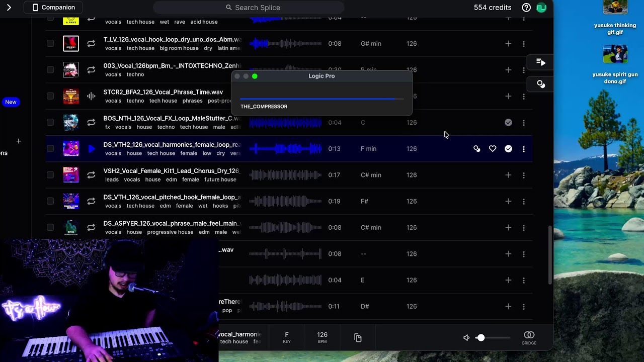Check the box for 003_Vocal_126bpm row
This screenshot has height=362, width=644.
point(50,70)
